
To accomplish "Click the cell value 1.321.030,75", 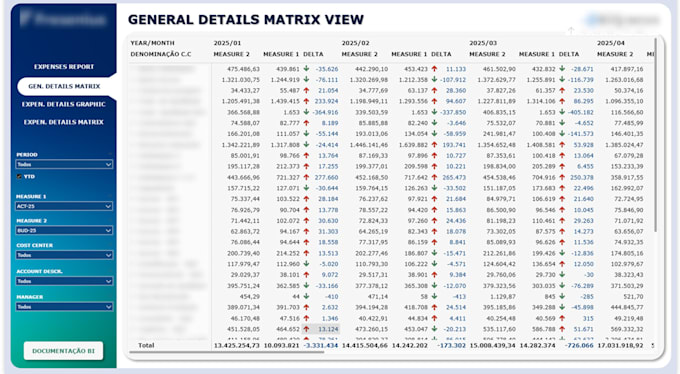I will (x=241, y=79).
